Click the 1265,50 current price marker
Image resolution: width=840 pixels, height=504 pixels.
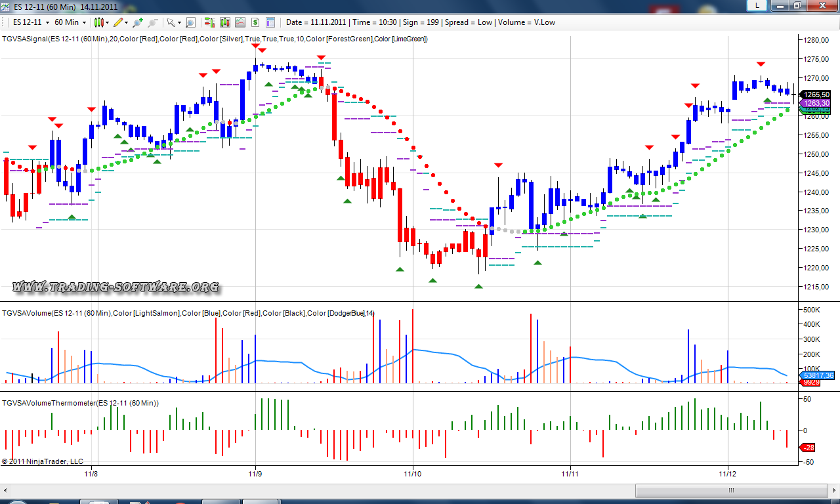(x=814, y=94)
